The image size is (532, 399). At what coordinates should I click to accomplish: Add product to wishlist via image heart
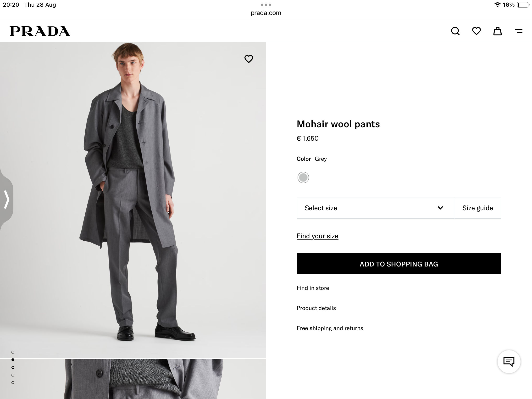pos(249,59)
